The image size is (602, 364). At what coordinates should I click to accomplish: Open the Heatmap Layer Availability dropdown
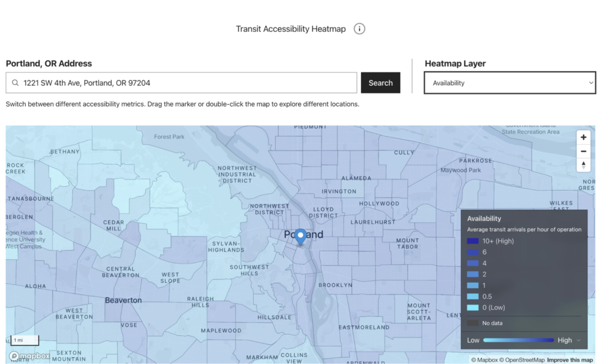tap(510, 82)
